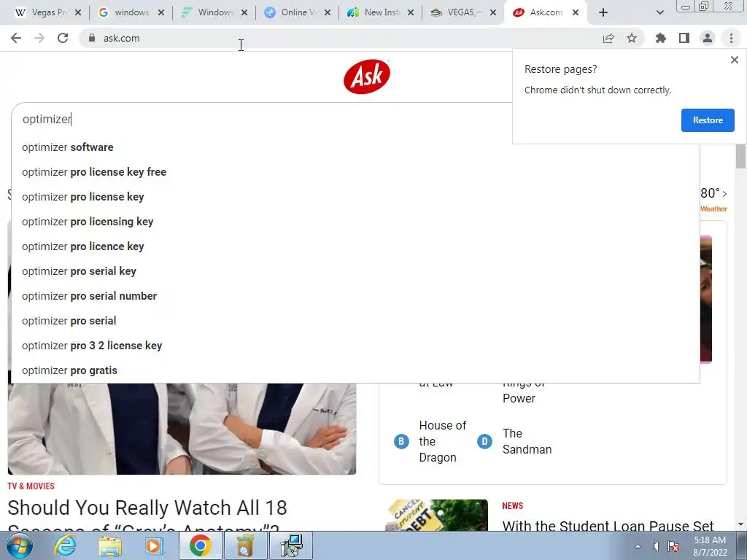Select suggestion 'optimizer pro licence key'
The height and width of the screenshot is (560, 747).
point(355,246)
